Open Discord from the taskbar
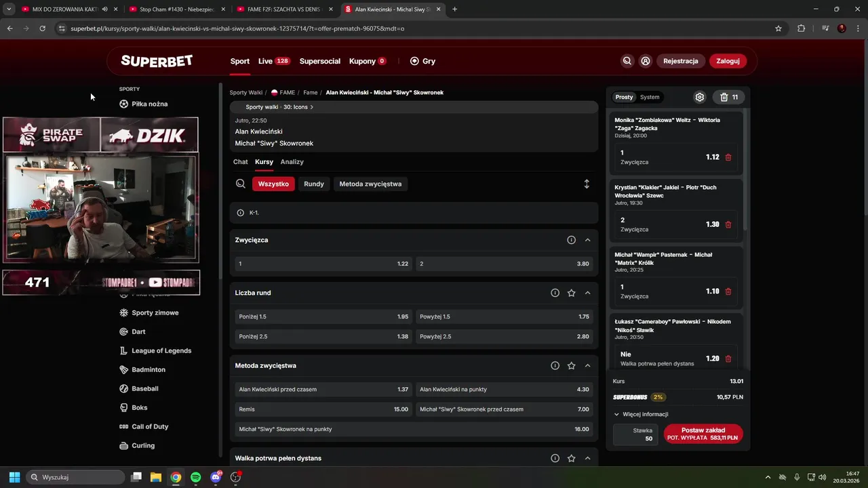The height and width of the screenshot is (488, 868). (x=216, y=477)
